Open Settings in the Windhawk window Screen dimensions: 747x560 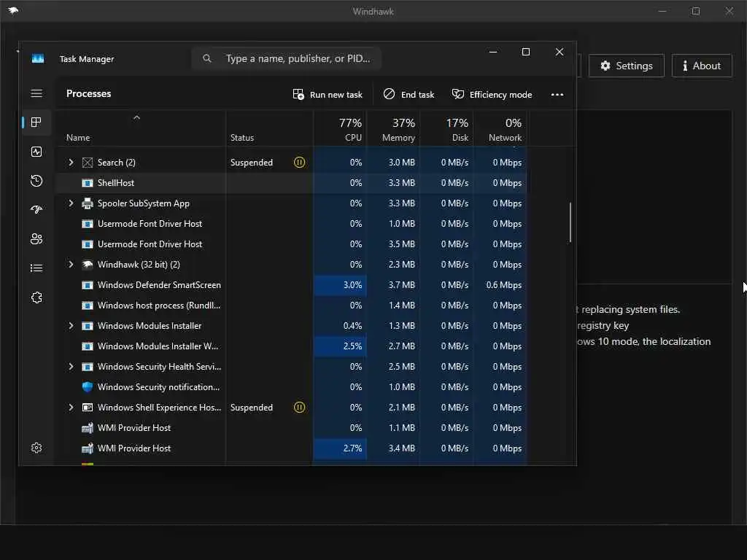(x=627, y=66)
